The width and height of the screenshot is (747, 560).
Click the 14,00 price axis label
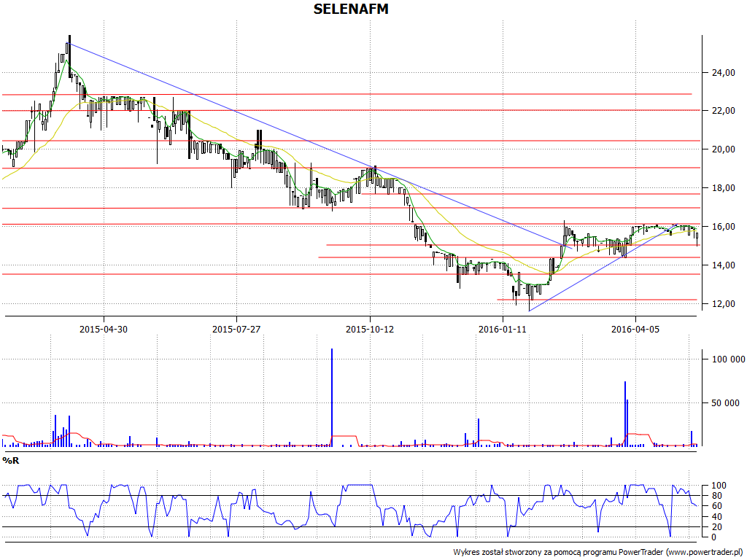(x=724, y=265)
